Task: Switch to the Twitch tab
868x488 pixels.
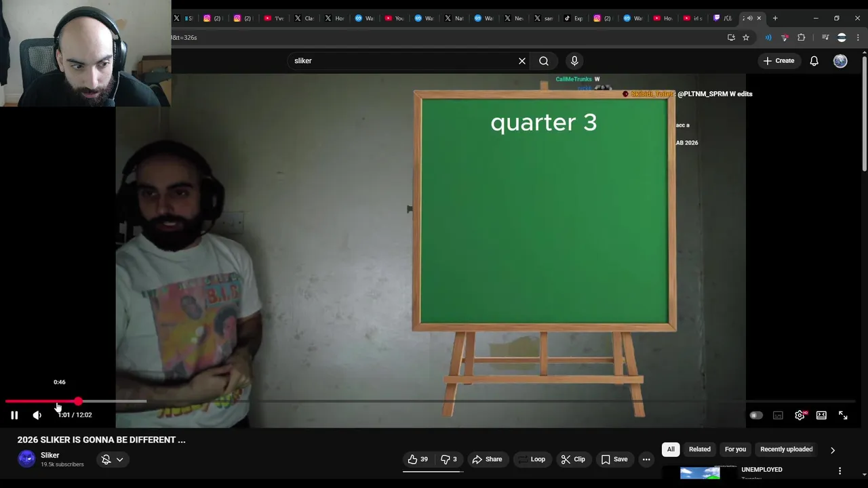Action: [x=722, y=18]
